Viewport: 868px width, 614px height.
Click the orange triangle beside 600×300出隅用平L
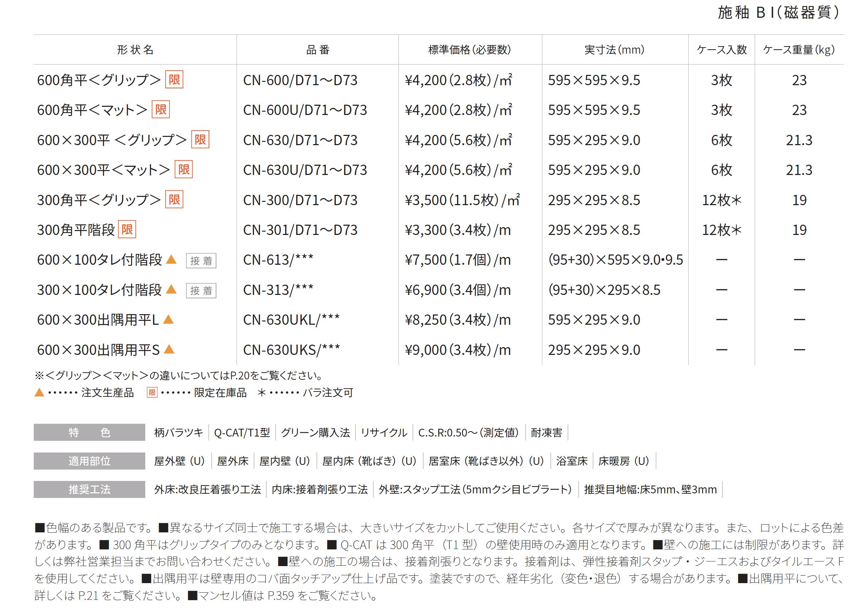point(168,320)
